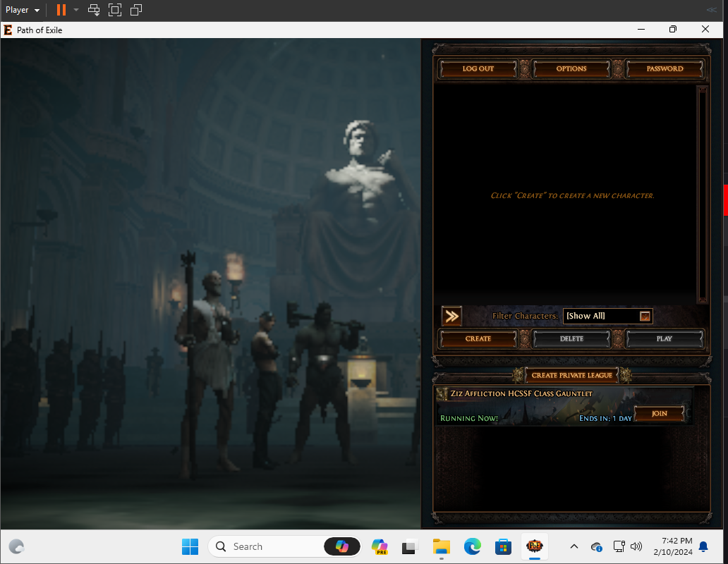Enter full screen mode in VMware toolbar
The height and width of the screenshot is (564, 728).
(x=115, y=10)
